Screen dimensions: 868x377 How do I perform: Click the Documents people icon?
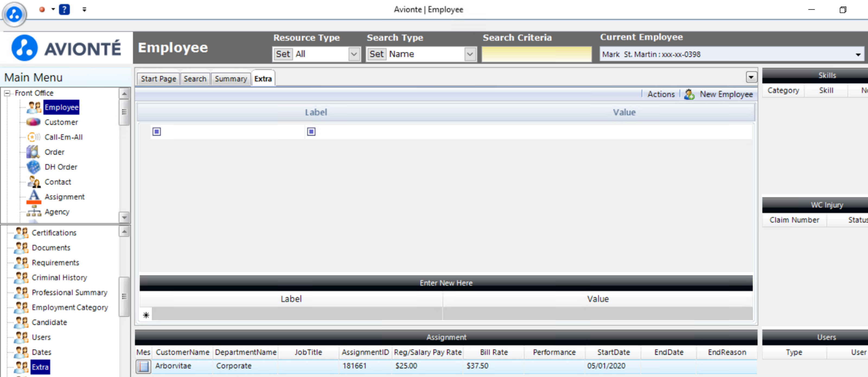(21, 248)
